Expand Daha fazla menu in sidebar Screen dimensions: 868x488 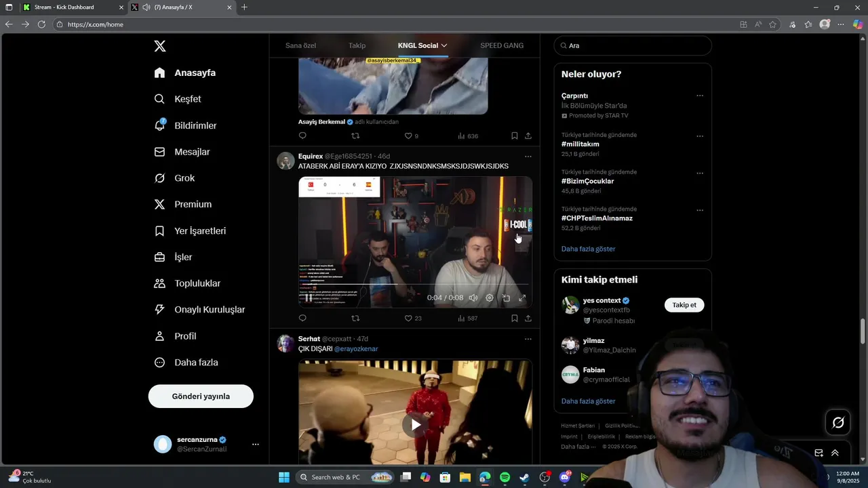point(186,363)
